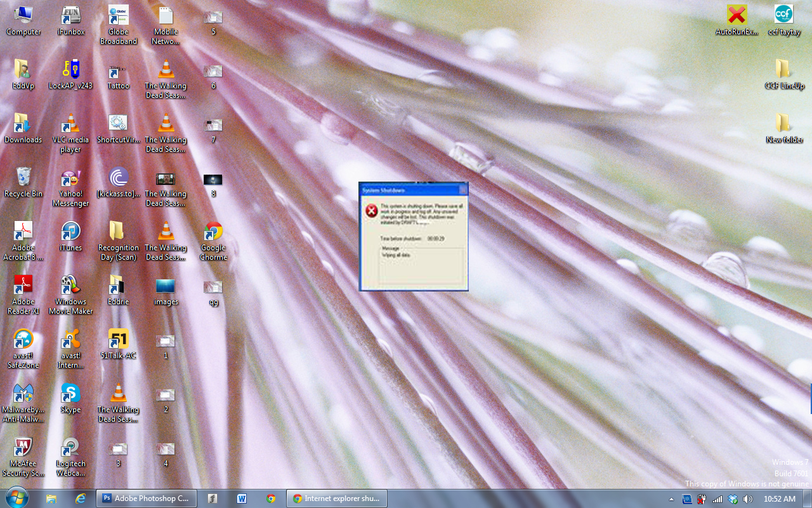
Task: Select the image file named 8
Action: click(x=213, y=184)
